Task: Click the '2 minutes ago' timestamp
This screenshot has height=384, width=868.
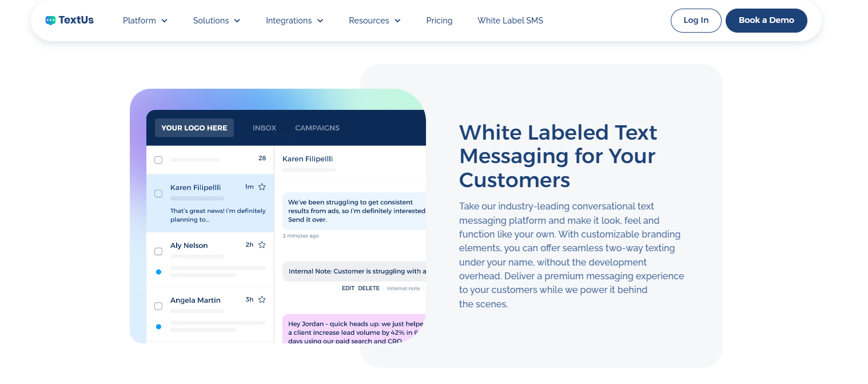Action: point(301,236)
